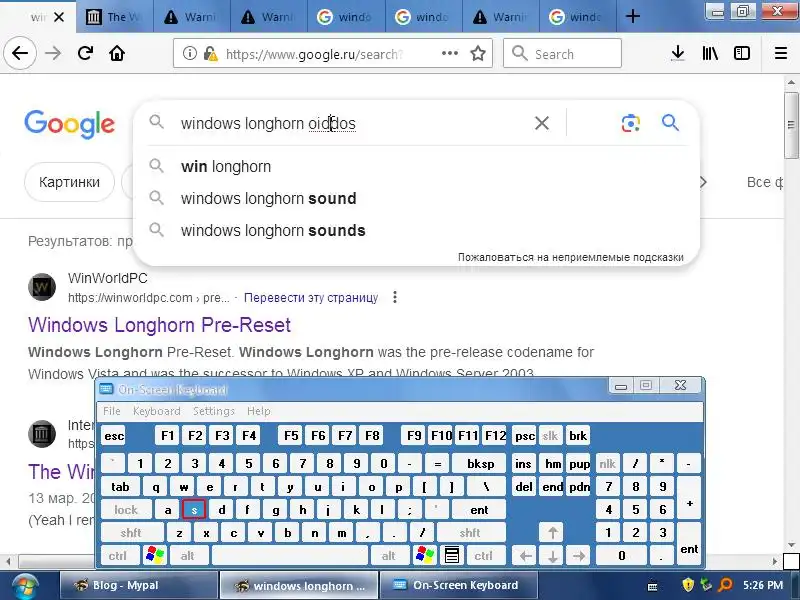The image size is (800, 600).
Task: Click the vertical page scrollbar thumb
Action: (x=791, y=125)
